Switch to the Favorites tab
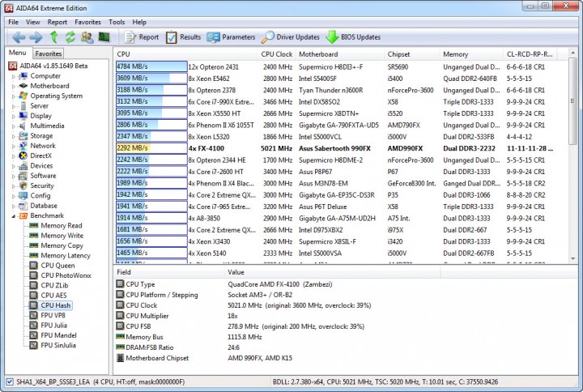Viewport: 583px width, 392px height. pos(49,53)
